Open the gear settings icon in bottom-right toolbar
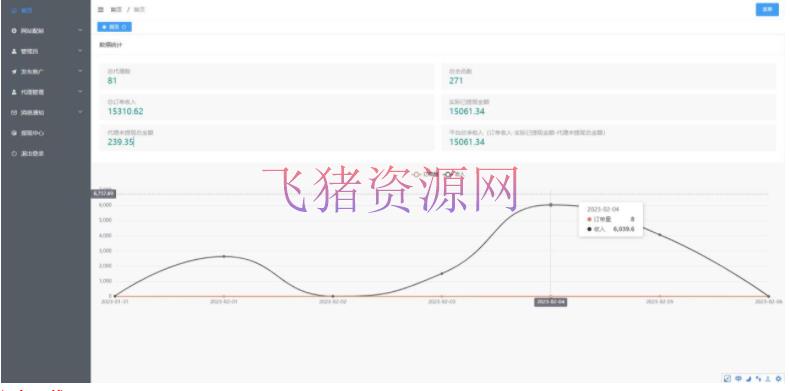 (778, 378)
